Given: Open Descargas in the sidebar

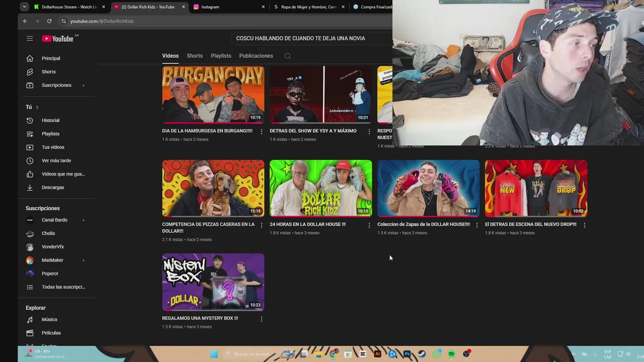Looking at the screenshot, I should tap(53, 188).
